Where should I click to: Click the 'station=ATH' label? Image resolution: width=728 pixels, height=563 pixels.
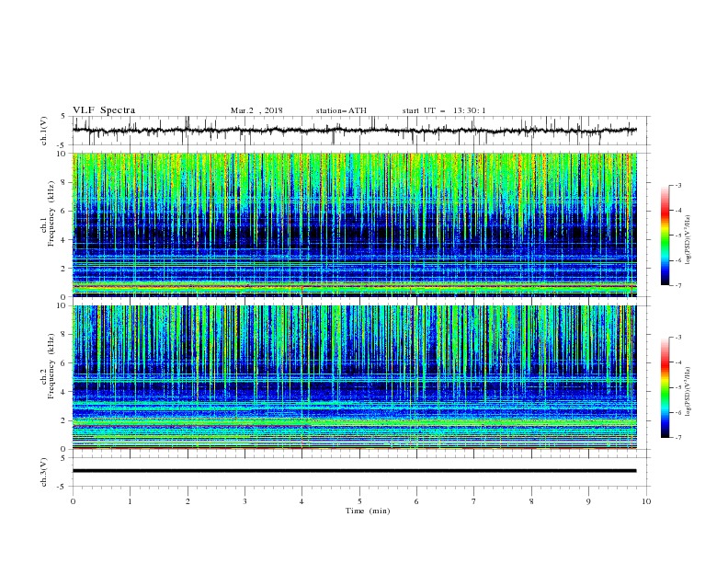341,110
